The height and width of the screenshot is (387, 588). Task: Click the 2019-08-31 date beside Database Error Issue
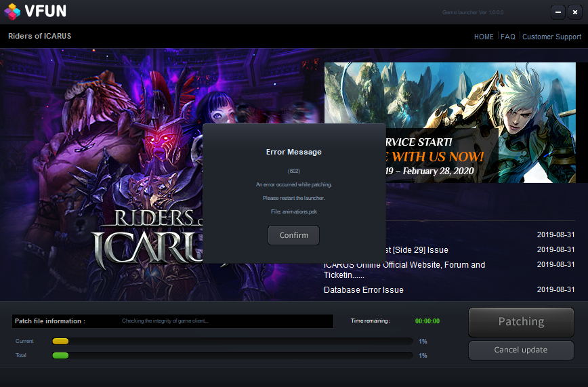[555, 289]
